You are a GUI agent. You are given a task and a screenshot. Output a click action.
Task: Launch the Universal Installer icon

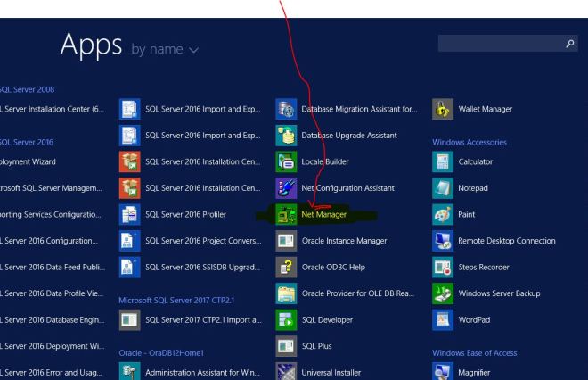click(x=286, y=370)
